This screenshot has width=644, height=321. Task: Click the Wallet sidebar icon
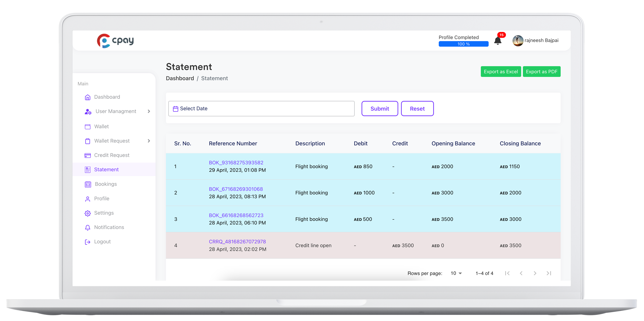87,127
